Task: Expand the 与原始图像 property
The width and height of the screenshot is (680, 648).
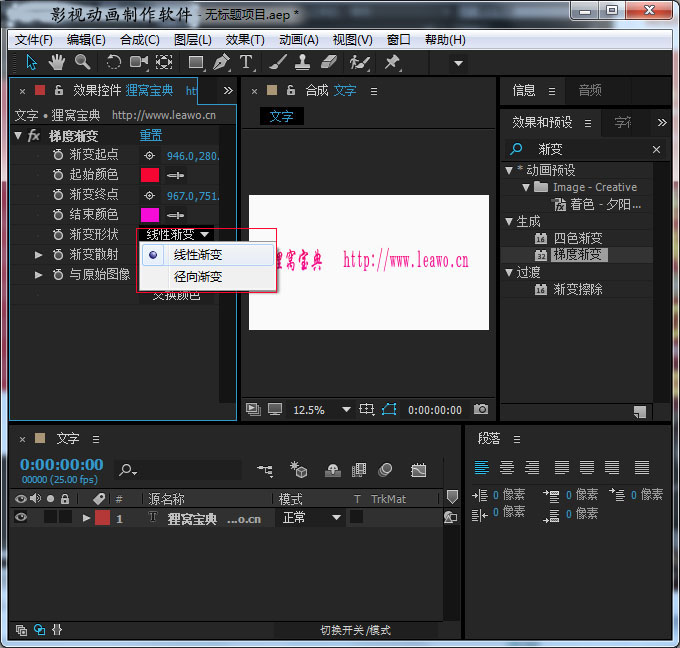Action: pyautogui.click(x=39, y=275)
